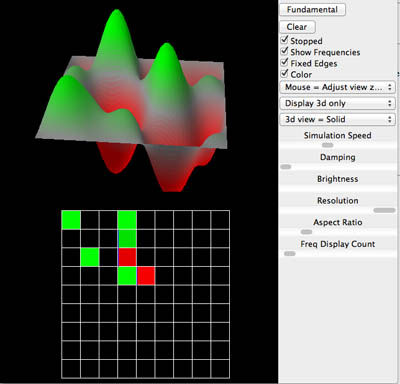Click the Resolution slider handle
This screenshot has width=400, height=384.
click(x=384, y=210)
